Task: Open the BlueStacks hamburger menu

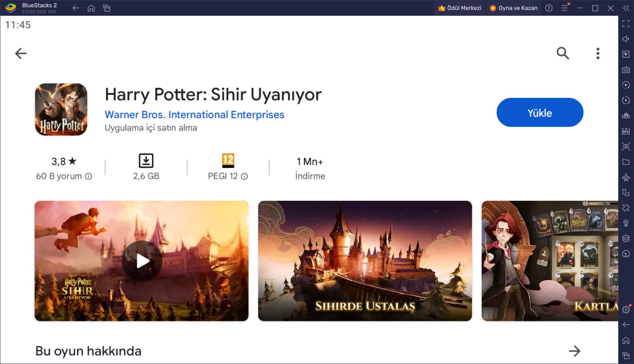Action: 564,8
